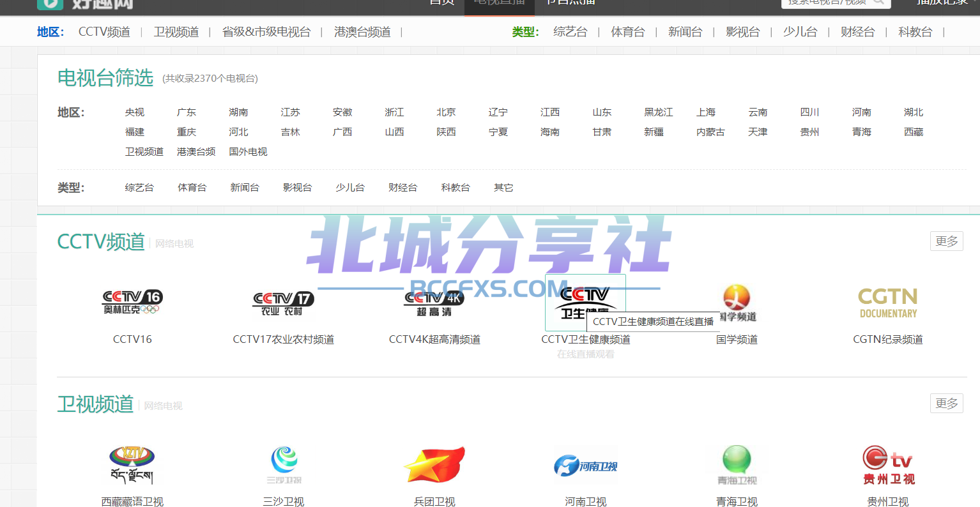
Task: Filter stations by 上海 region
Action: 706,112
